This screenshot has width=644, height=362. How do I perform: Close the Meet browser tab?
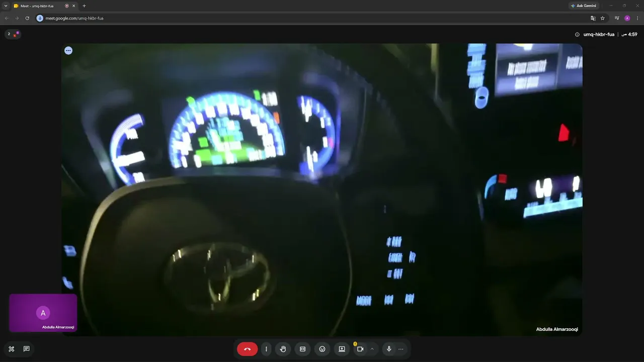(73, 6)
